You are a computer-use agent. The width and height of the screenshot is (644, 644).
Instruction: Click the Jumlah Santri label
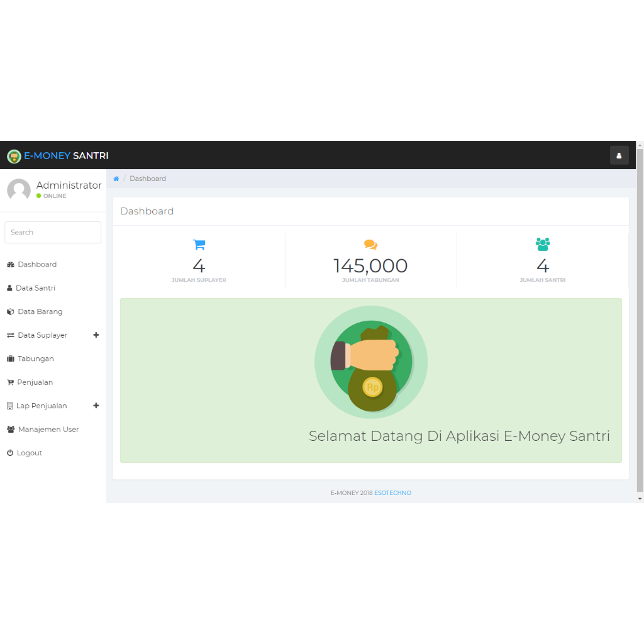click(543, 280)
